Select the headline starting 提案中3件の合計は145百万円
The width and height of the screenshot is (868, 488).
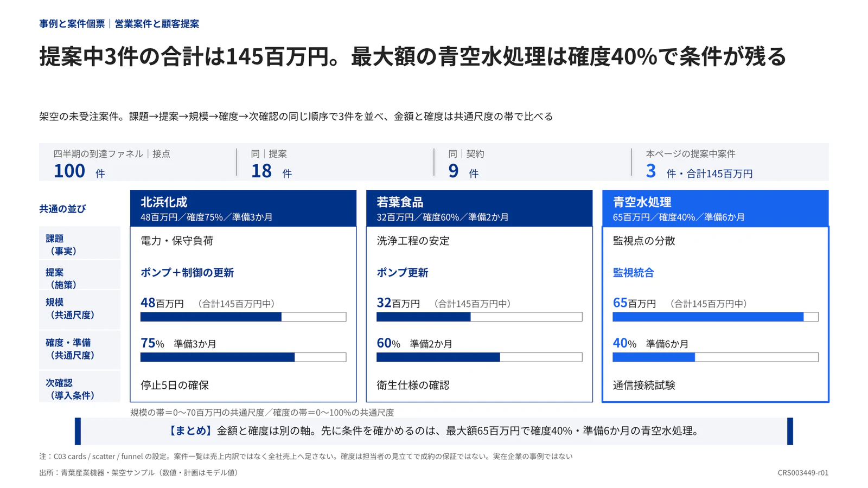click(412, 56)
